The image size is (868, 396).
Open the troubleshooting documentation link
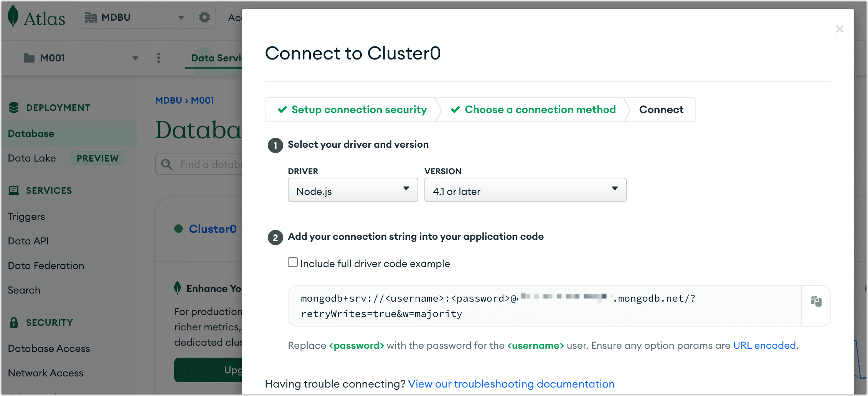click(x=511, y=384)
